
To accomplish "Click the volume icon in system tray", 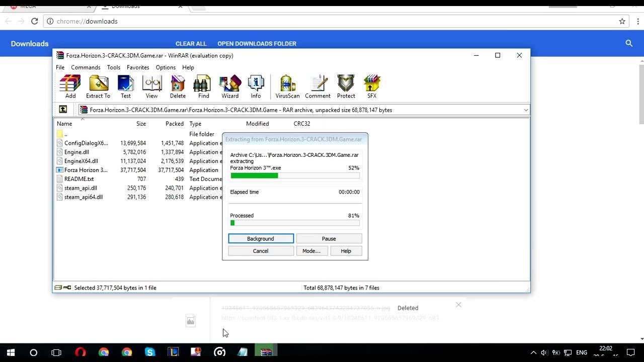I will pyautogui.click(x=544, y=352).
